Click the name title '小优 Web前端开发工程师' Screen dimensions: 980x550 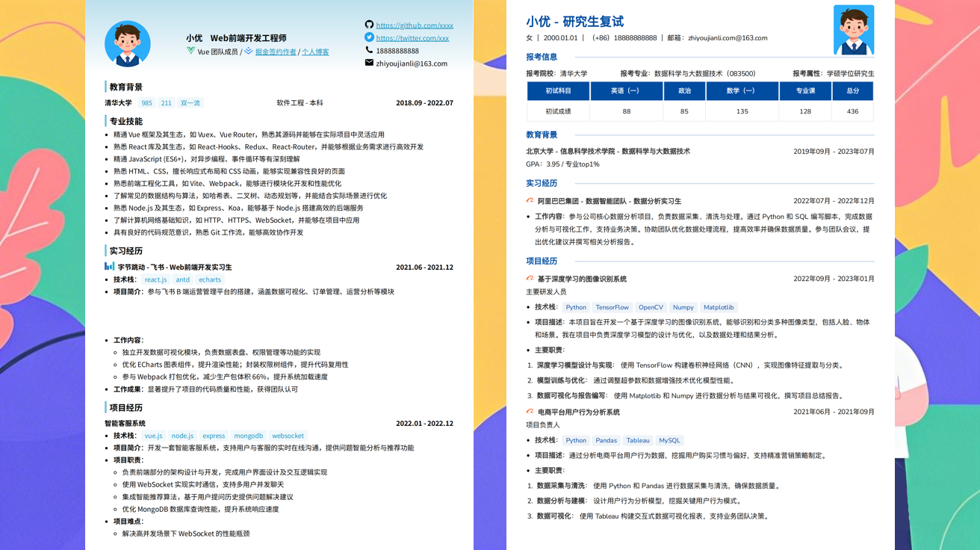pos(236,38)
